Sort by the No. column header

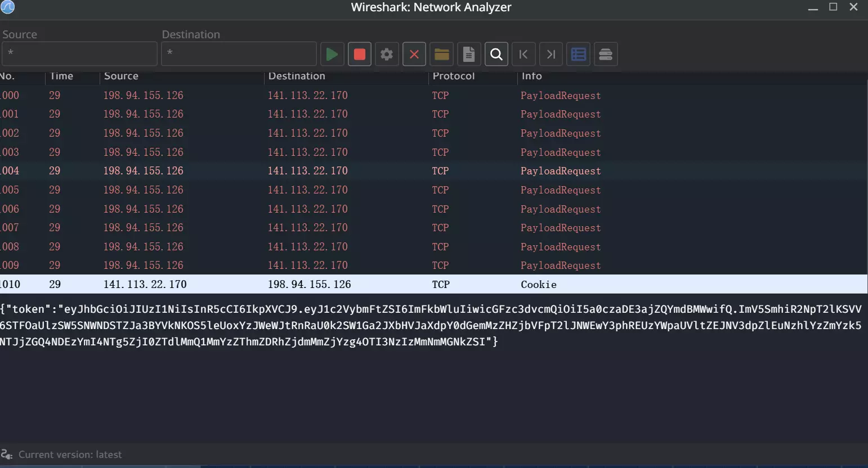pos(7,76)
